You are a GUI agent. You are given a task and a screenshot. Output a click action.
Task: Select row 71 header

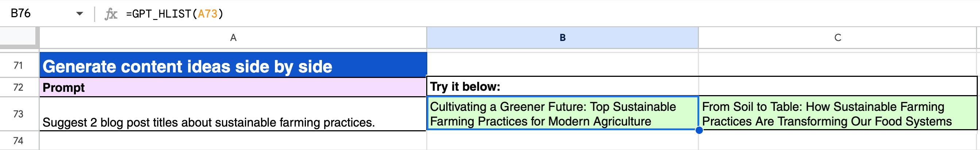[x=19, y=65]
